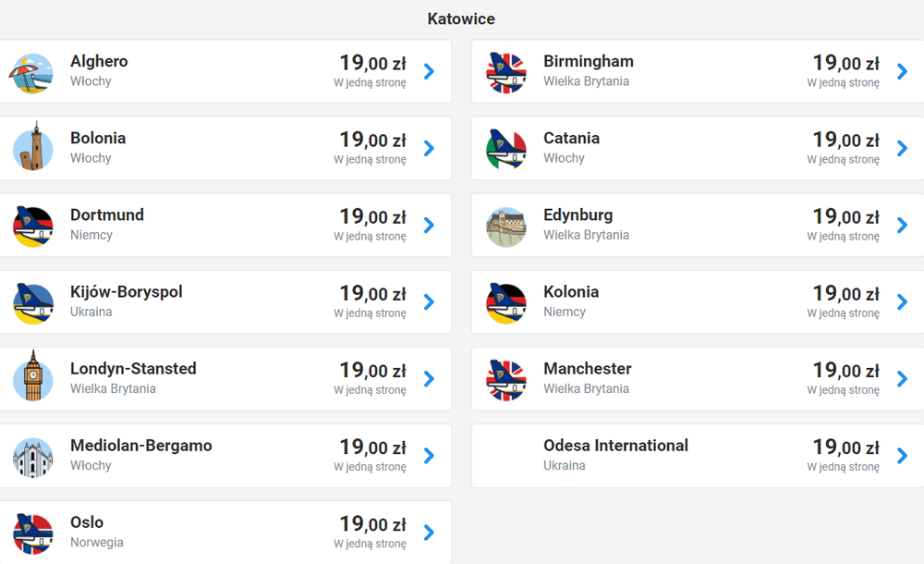This screenshot has width=924, height=564.
Task: Expand the Kolonia flight arrow
Action: [902, 302]
